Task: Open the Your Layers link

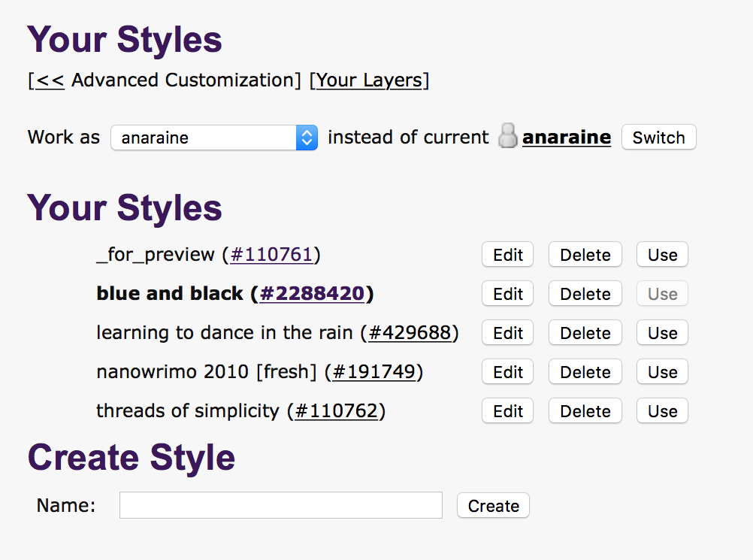Action: pos(369,80)
